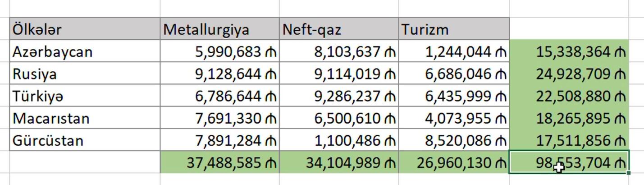Select cell with value 6,500,610

(x=339, y=118)
